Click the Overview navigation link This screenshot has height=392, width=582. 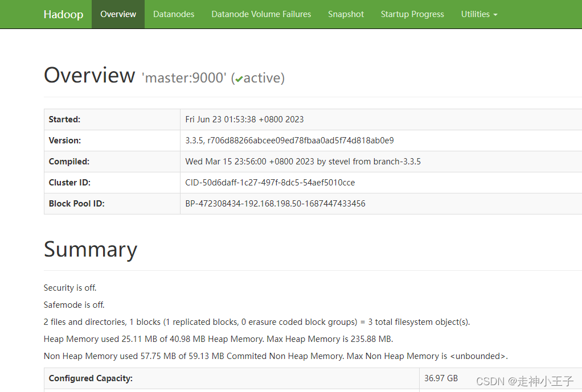pos(118,14)
